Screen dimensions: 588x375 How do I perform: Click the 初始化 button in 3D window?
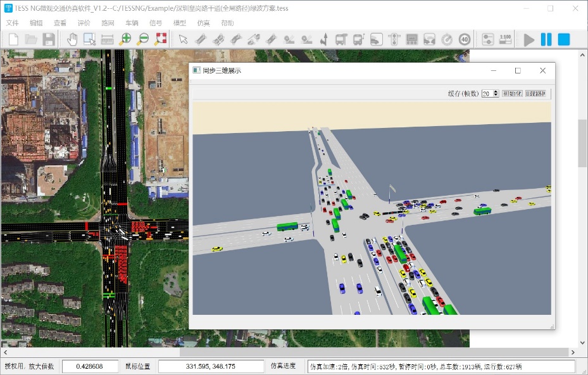point(511,94)
